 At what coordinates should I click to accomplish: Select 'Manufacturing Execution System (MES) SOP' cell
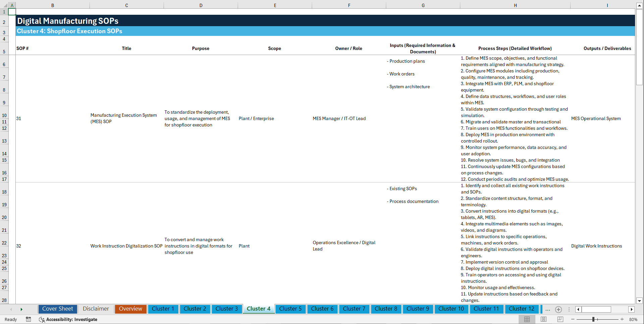tap(124, 118)
